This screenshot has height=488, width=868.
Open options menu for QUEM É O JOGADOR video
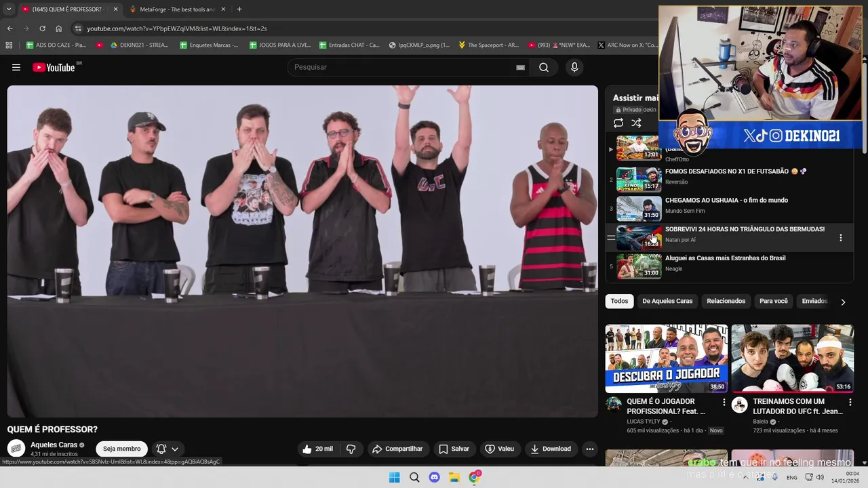(x=724, y=402)
